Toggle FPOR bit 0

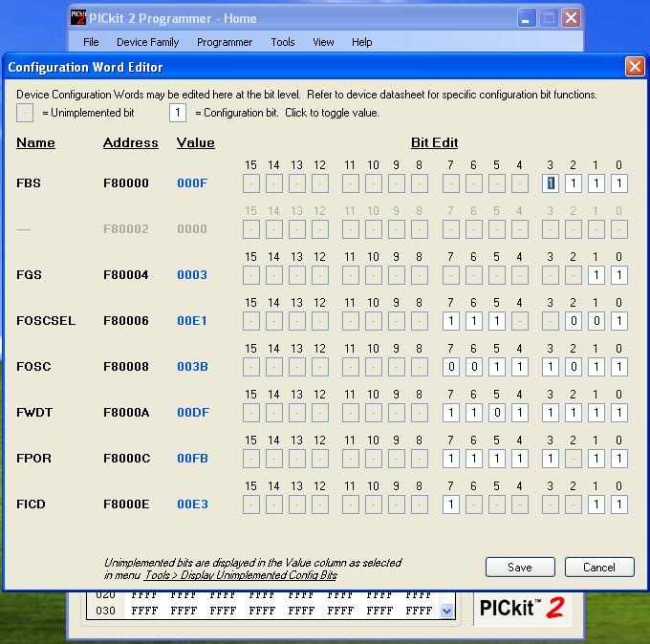[x=618, y=459]
